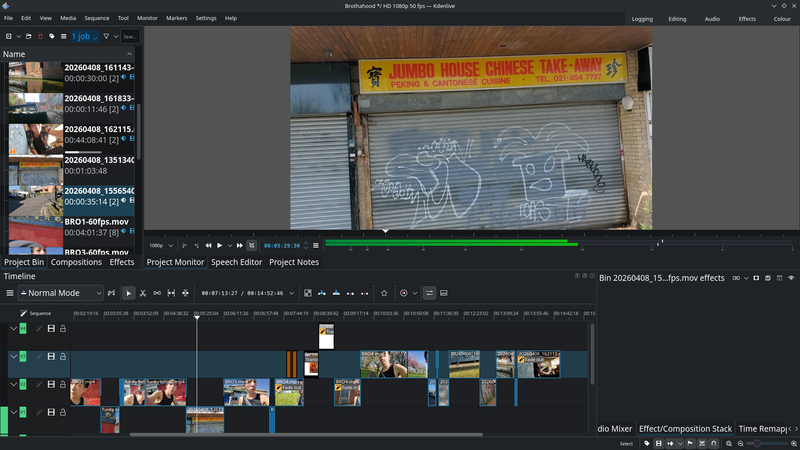Toggle show video thumbnails in the status bar

coord(659,444)
